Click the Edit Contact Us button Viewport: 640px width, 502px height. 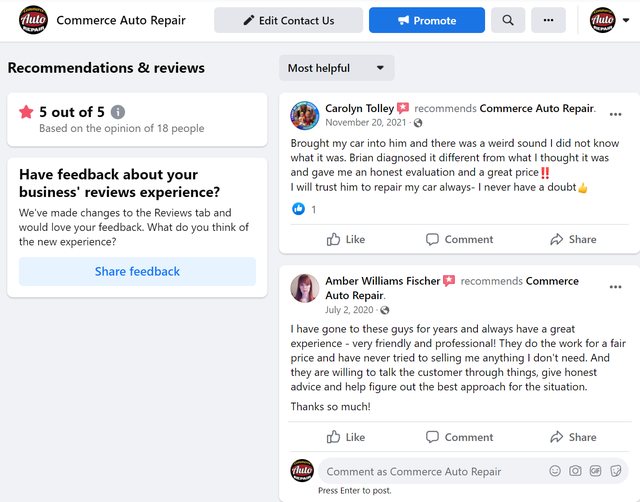point(288,20)
